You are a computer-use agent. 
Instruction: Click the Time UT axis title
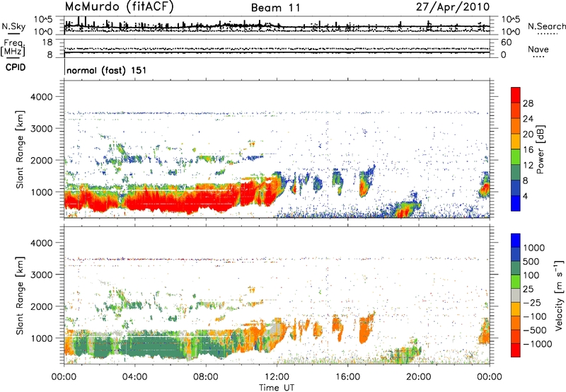tap(277, 387)
